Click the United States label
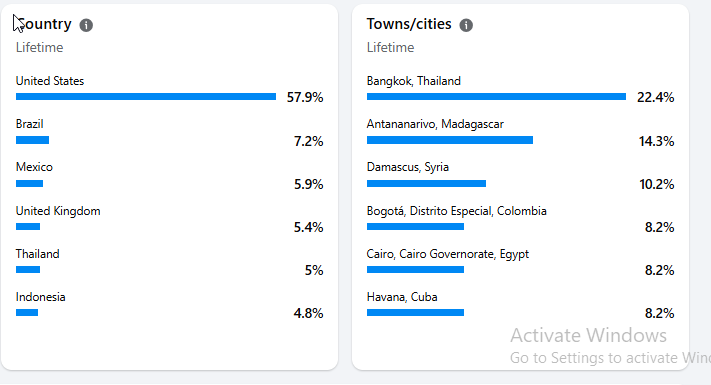The height and width of the screenshot is (385, 711). [50, 81]
